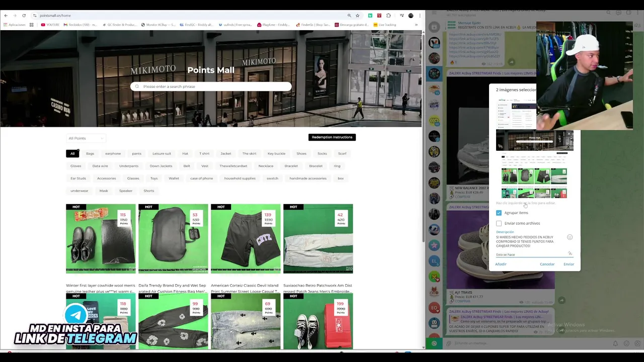Open the cowhide wool boots product thumbnail
The image size is (644, 362).
pos(101,239)
